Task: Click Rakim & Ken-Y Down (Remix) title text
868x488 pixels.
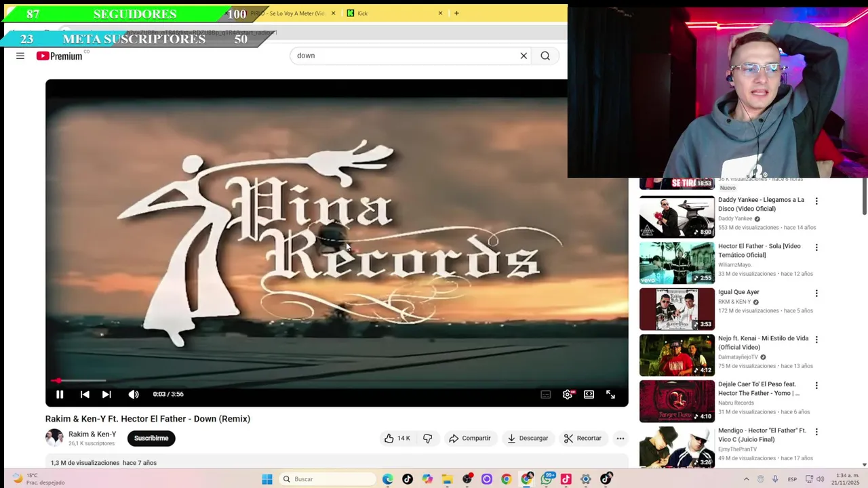Action: pyautogui.click(x=148, y=419)
